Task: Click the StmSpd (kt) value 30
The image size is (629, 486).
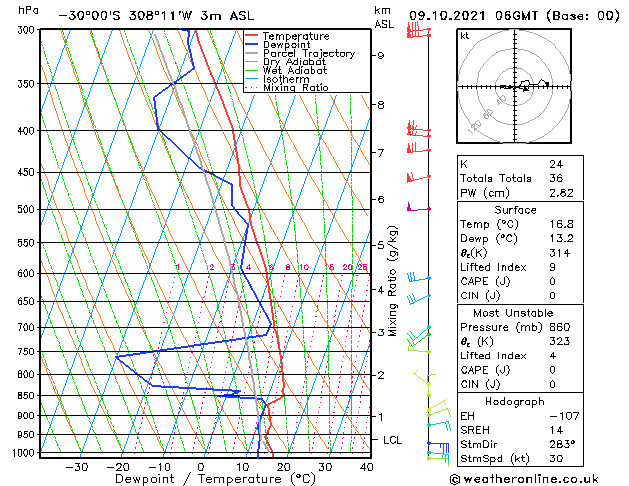Action: pos(556,458)
